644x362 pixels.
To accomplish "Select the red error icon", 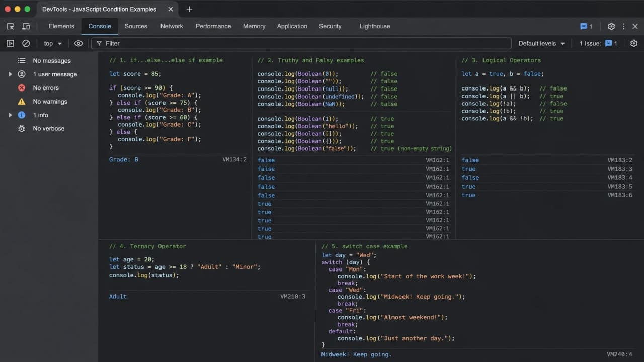I will [22, 87].
